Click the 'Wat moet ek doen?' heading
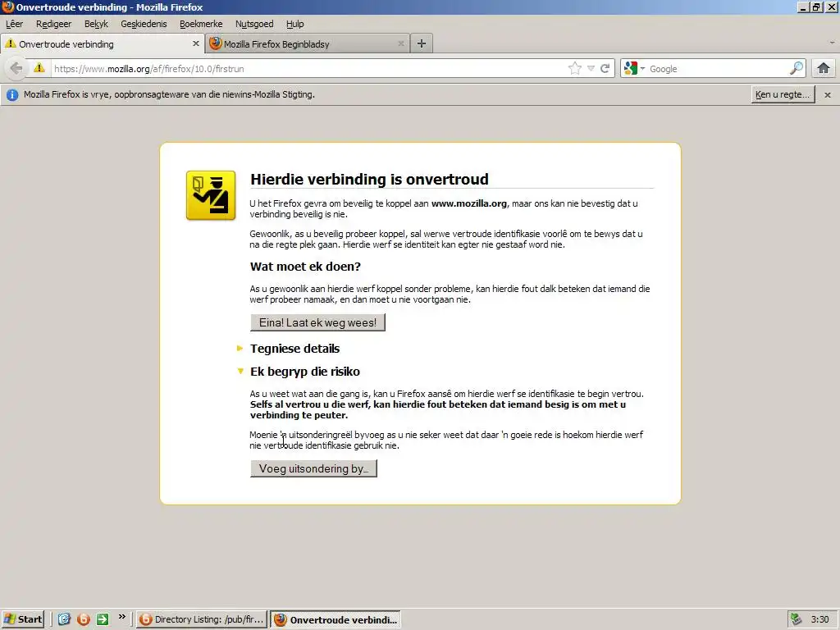This screenshot has height=630, width=840. pyautogui.click(x=305, y=267)
